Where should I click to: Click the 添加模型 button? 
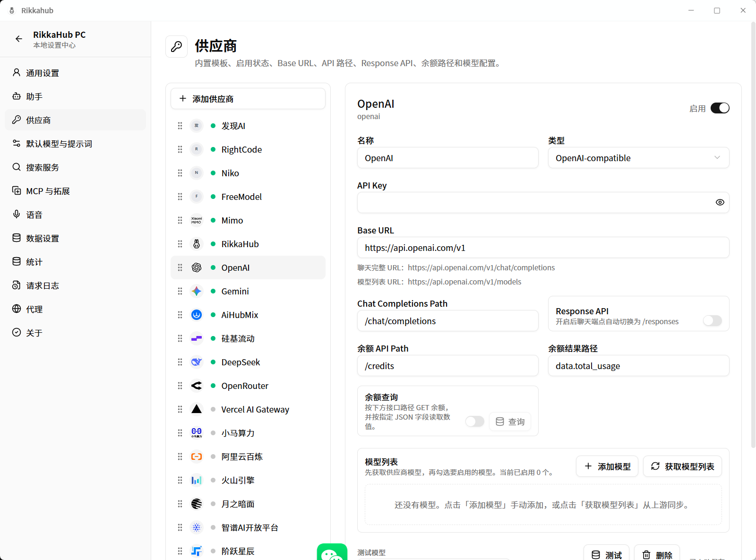click(x=607, y=466)
